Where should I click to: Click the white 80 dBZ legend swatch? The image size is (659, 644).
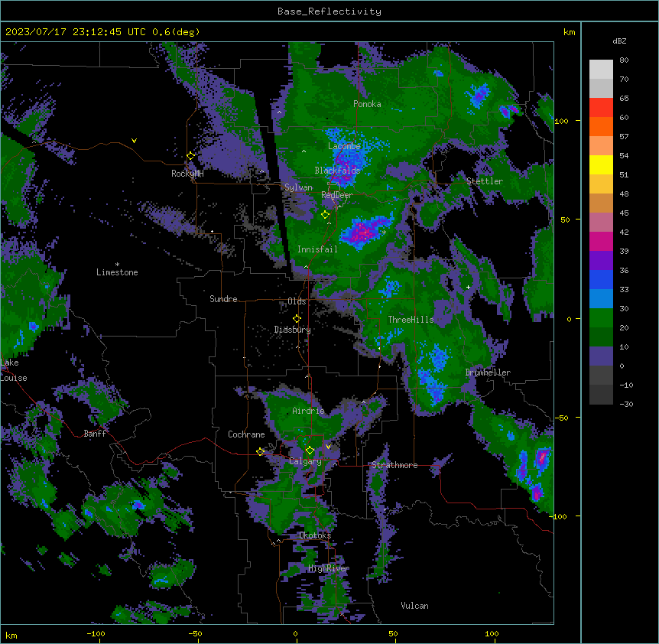coord(601,70)
